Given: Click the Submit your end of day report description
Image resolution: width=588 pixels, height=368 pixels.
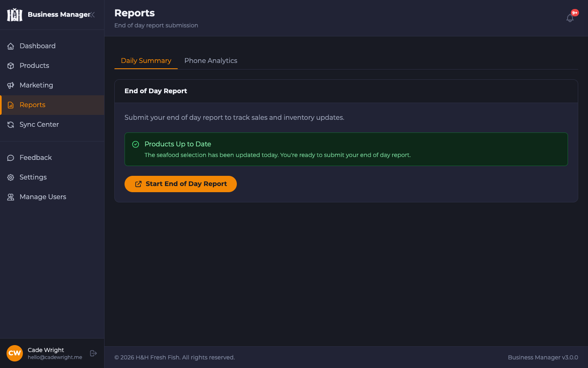Looking at the screenshot, I should (x=234, y=117).
